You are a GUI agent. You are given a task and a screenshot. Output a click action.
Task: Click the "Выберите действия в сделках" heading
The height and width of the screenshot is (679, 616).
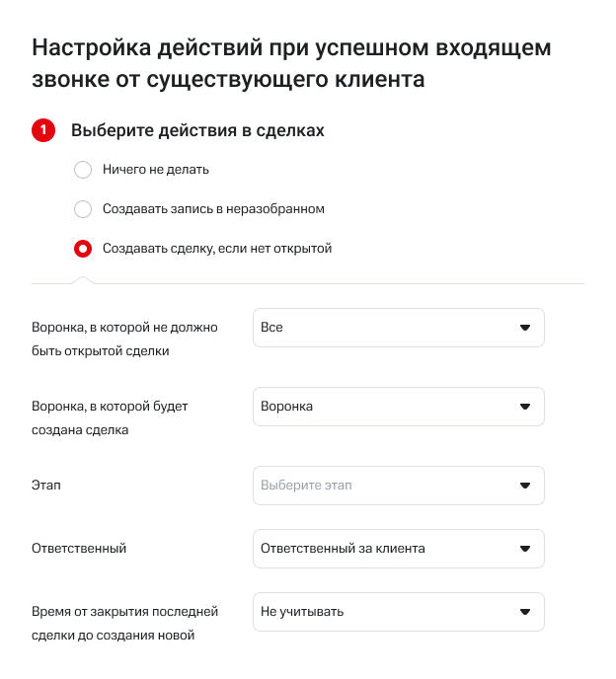[197, 130]
